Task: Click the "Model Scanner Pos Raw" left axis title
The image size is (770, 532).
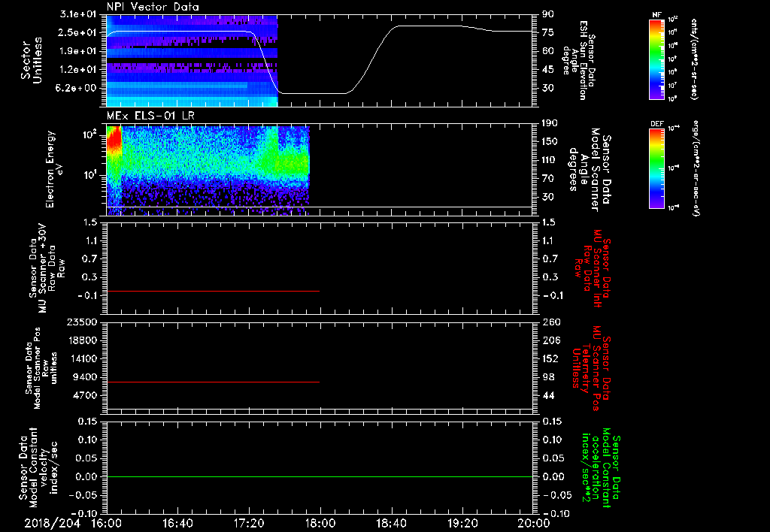Action: pyautogui.click(x=41, y=368)
